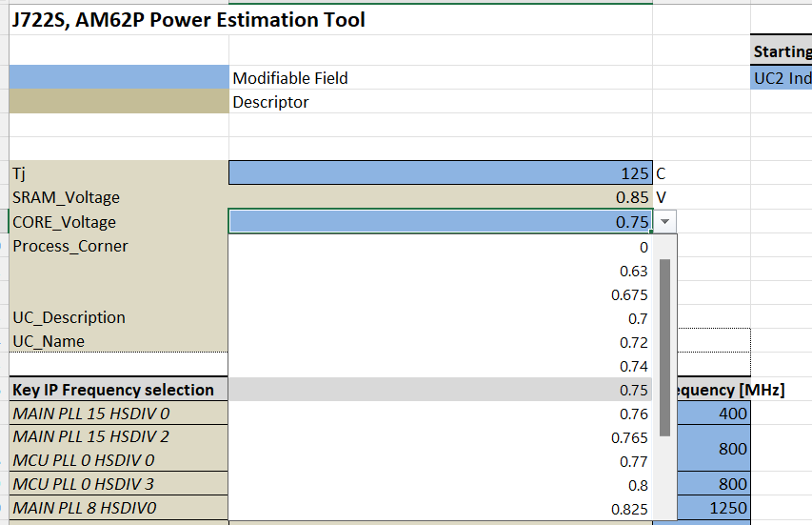Viewport: 812px width, 525px height.
Task: Select the 800 cell for MCU PLL 0 HSDIV 3
Action: click(714, 484)
